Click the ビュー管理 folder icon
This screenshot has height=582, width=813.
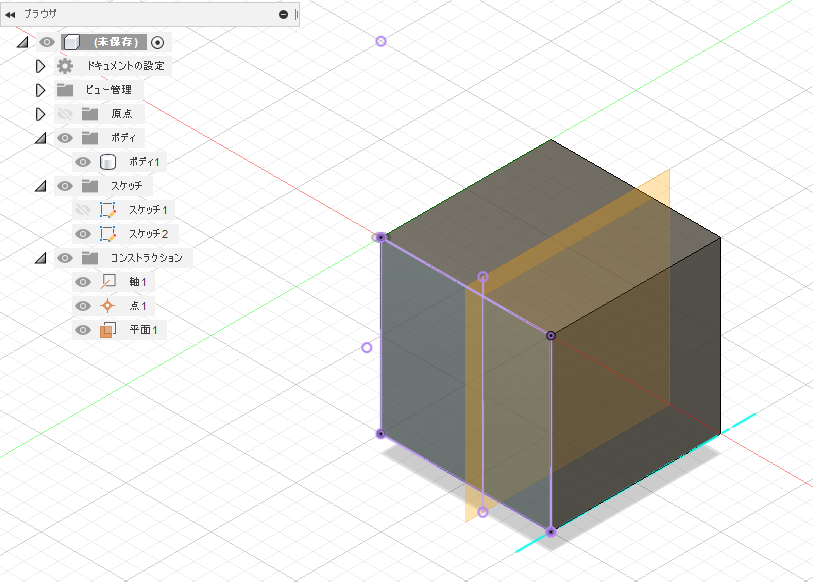[65, 90]
